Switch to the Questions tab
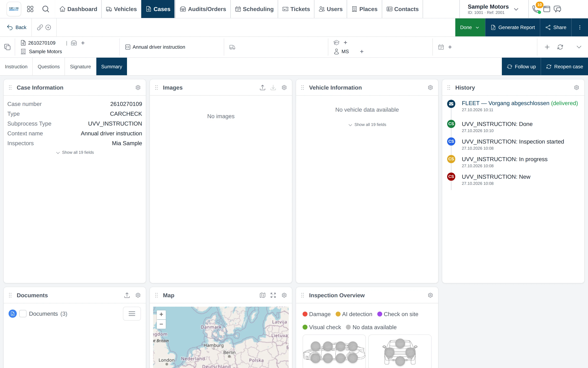The width and height of the screenshot is (588, 368). [x=49, y=66]
